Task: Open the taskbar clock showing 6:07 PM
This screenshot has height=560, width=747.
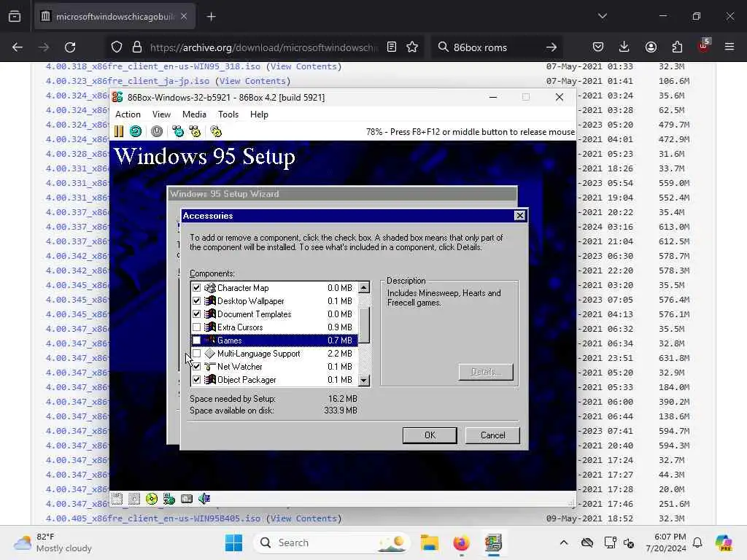Action: click(665, 542)
